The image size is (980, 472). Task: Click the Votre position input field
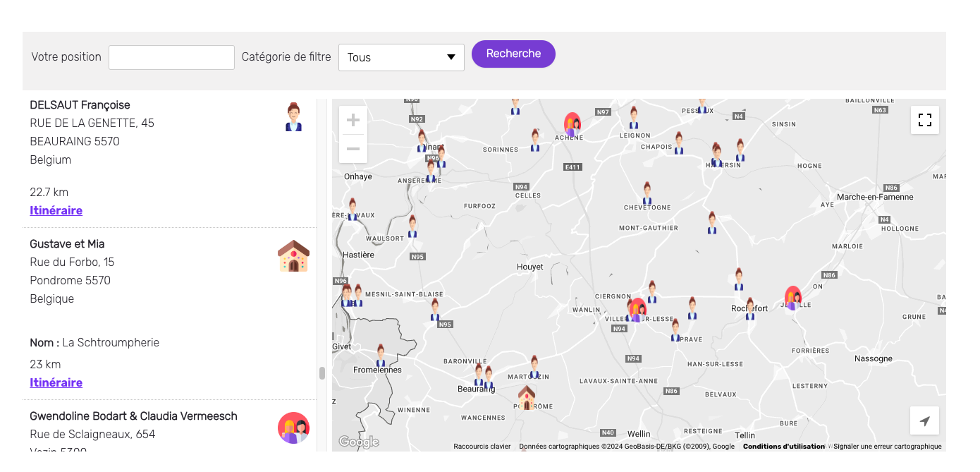click(171, 58)
